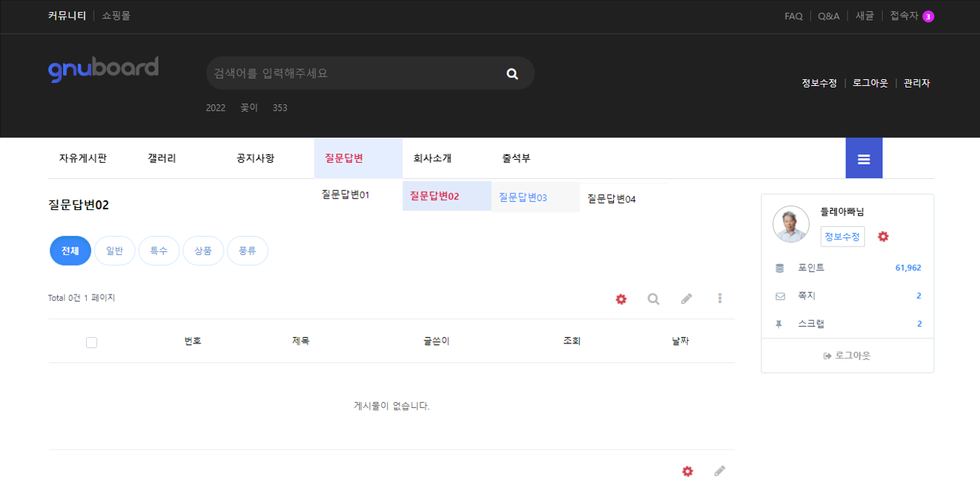Select the 특수 category filter
The height and width of the screenshot is (491, 980).
coord(158,250)
